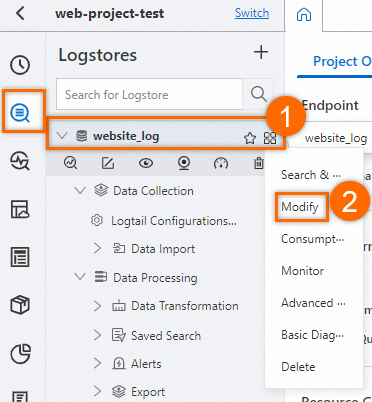Expand the Alerts node
Image resolution: width=372 pixels, height=402 pixels.
[97, 363]
